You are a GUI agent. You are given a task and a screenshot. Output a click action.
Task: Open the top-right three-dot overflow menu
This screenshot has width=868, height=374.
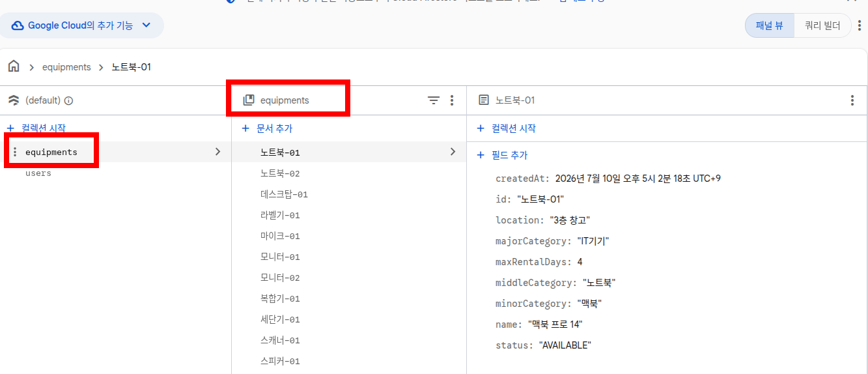pos(860,26)
